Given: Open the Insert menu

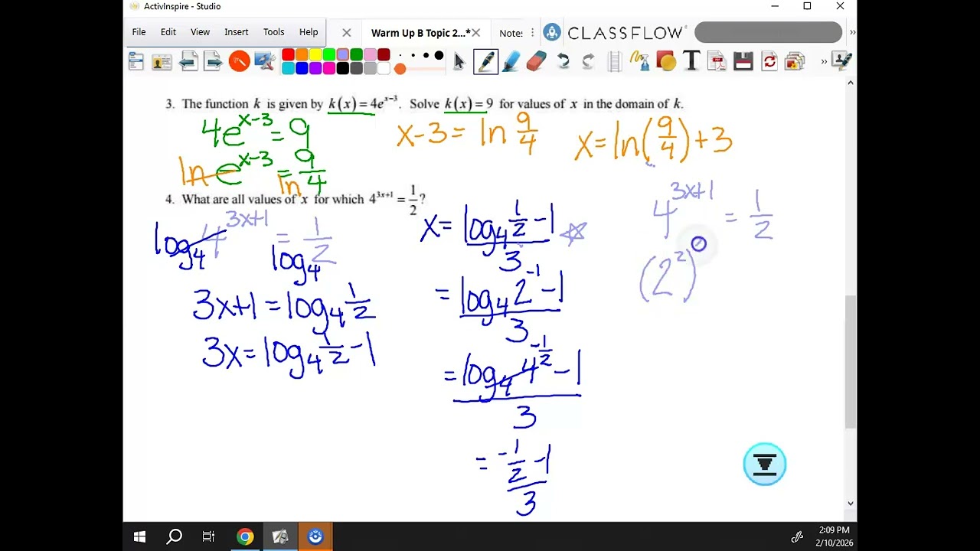Looking at the screenshot, I should [236, 32].
